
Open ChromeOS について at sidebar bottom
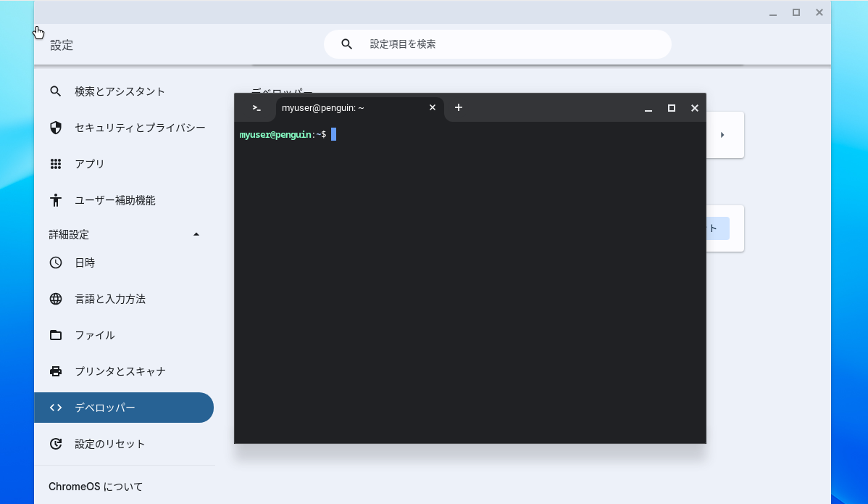click(95, 486)
